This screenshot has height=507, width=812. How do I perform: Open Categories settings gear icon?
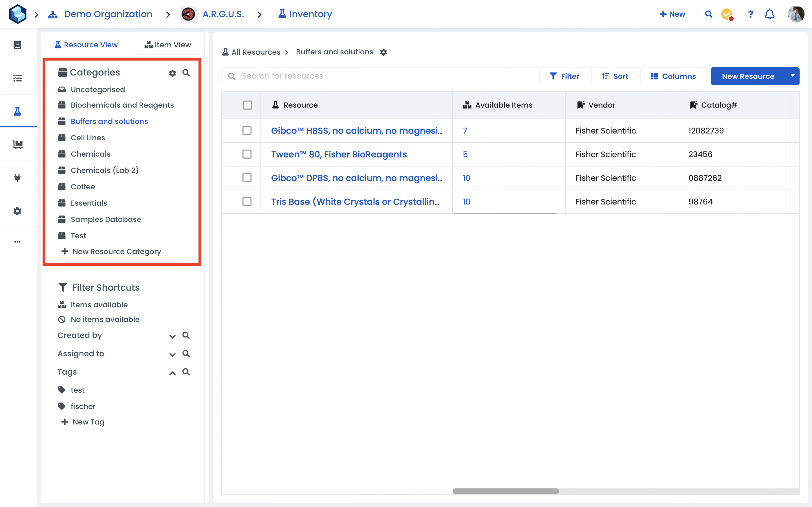tap(173, 73)
